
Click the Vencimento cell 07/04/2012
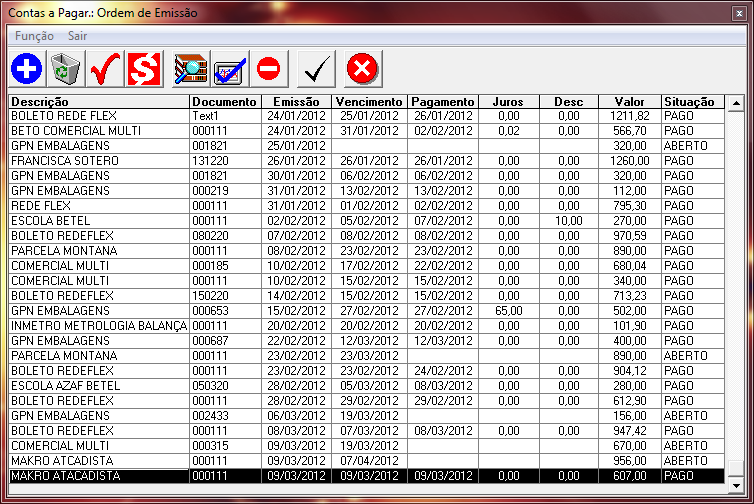369,461
